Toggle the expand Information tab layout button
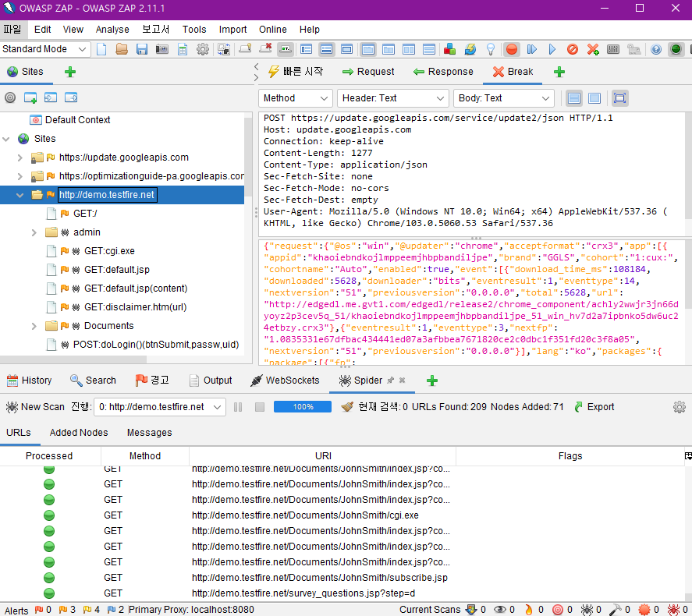The height and width of the screenshot is (616, 692). tap(326, 49)
